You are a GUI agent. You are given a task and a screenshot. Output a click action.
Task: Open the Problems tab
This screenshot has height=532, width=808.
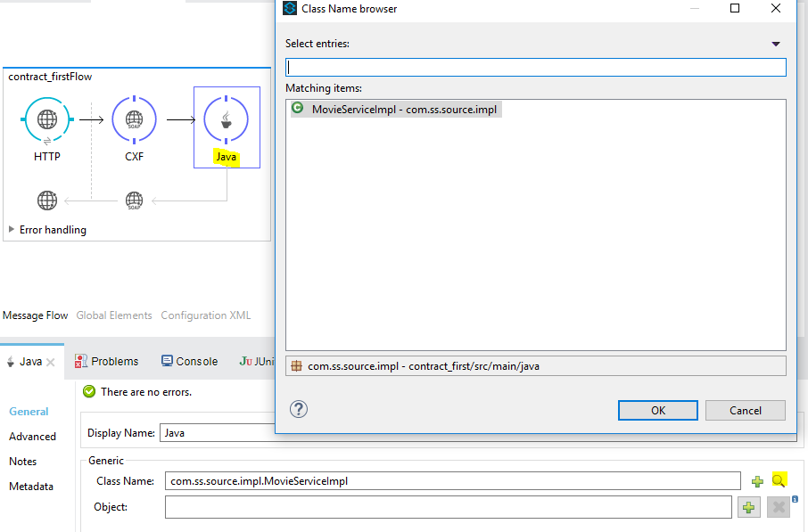(107, 361)
